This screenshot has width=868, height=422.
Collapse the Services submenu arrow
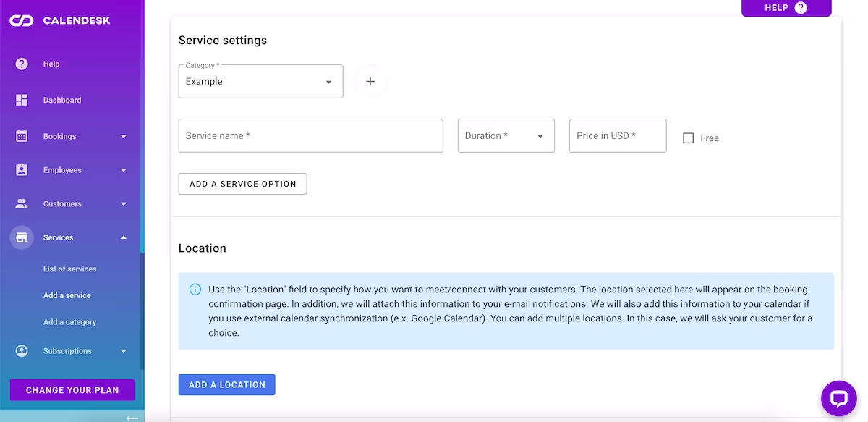tap(124, 237)
